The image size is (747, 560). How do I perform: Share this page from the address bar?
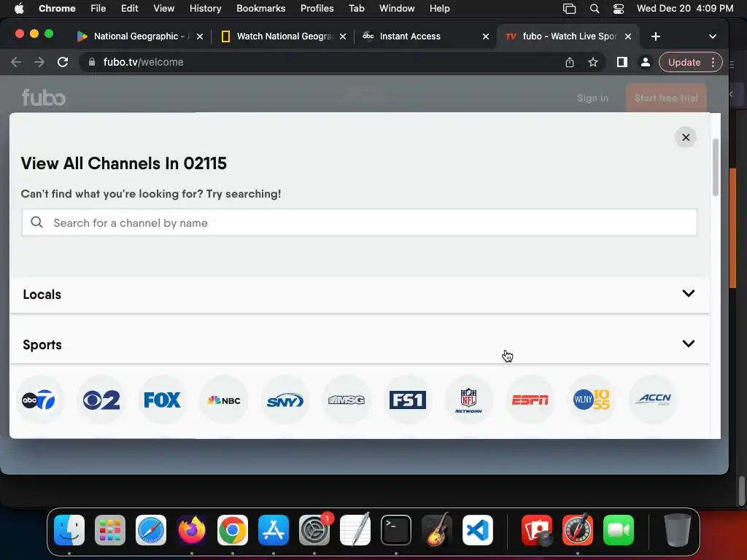point(570,62)
